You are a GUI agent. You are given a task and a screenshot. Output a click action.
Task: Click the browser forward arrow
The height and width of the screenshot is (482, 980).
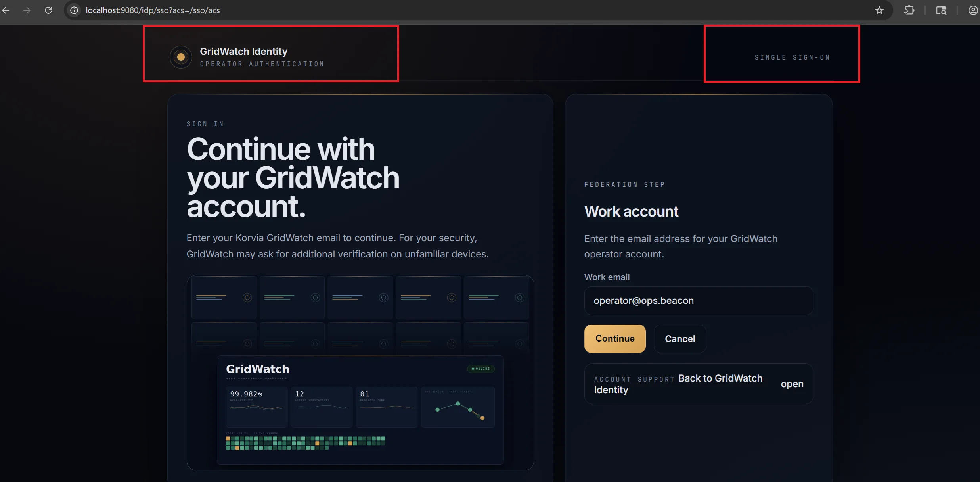27,10
